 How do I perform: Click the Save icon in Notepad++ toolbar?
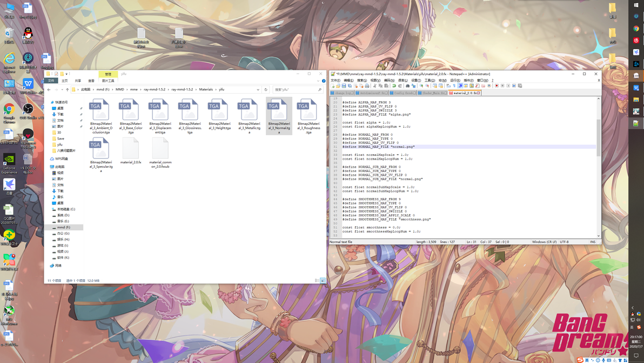344,85
